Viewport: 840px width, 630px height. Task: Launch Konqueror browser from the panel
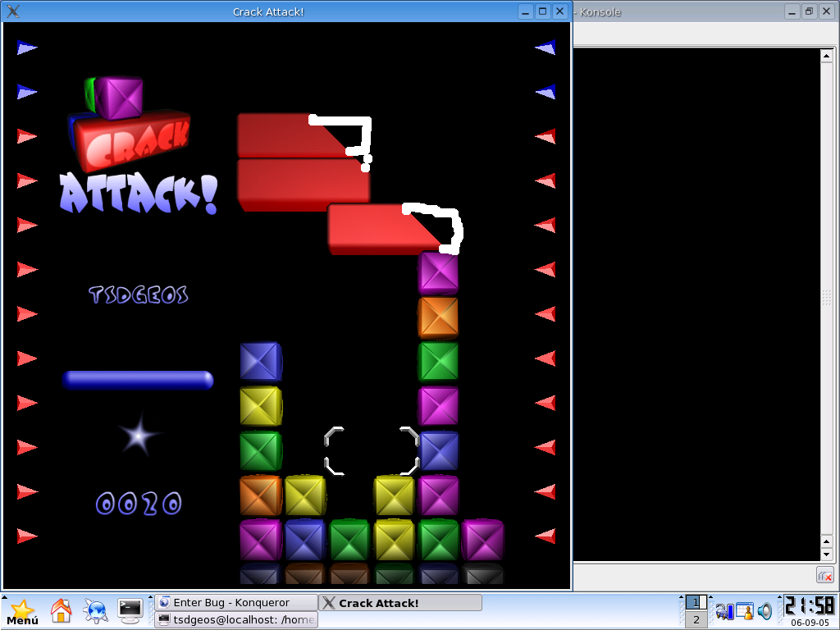[96, 610]
